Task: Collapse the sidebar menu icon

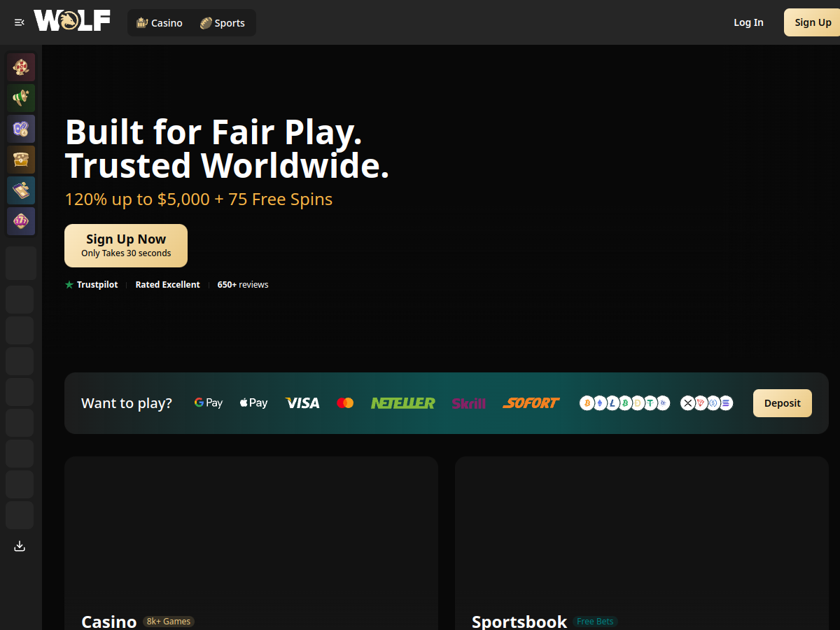Action: pyautogui.click(x=20, y=22)
